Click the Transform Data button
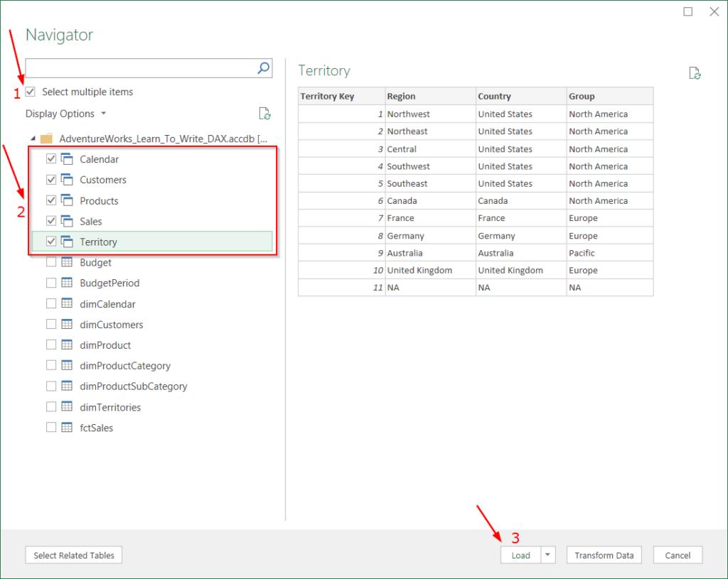This screenshot has width=728, height=579. coord(604,556)
